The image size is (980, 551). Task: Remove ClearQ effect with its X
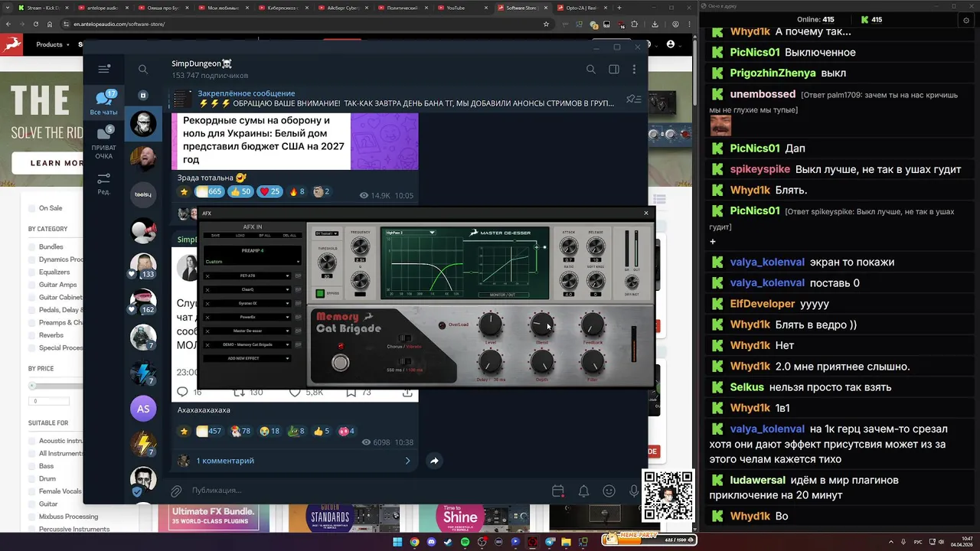tap(207, 289)
